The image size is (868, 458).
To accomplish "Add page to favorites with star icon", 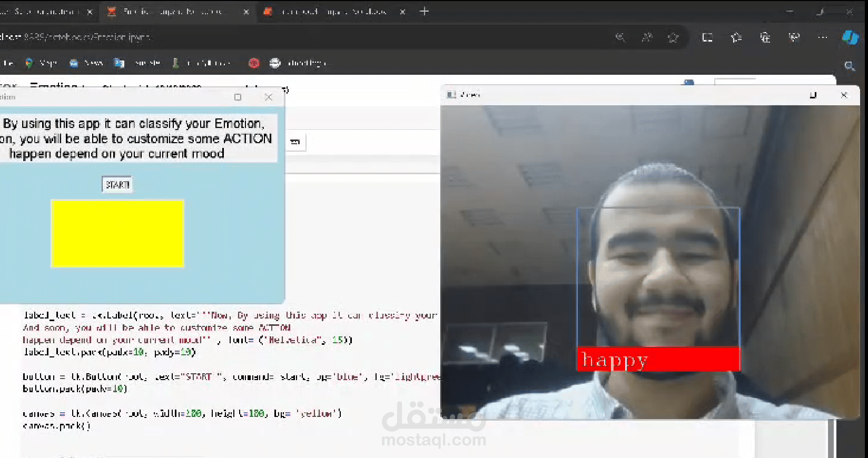I will (673, 37).
